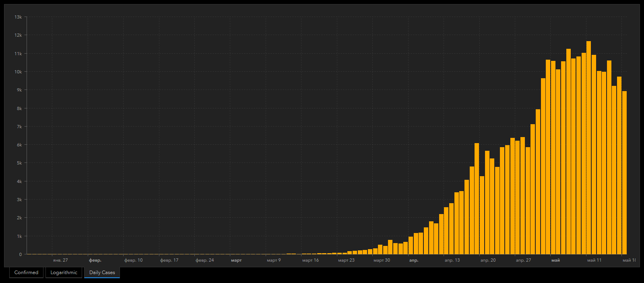Screen dimensions: 644x283
Task: Click the rightmost bar of the chart
Action: [x=624, y=173]
